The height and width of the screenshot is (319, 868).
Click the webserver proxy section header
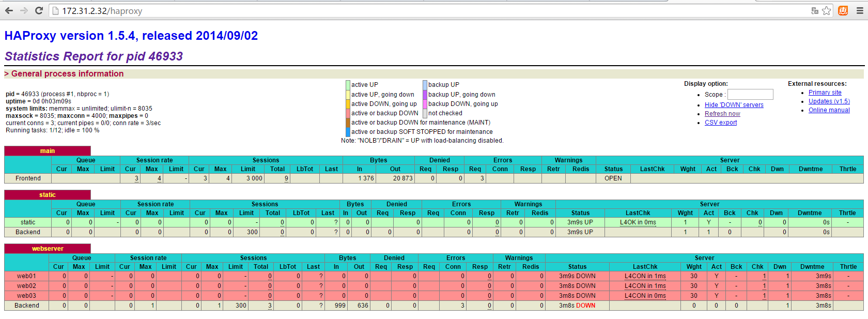coord(48,249)
